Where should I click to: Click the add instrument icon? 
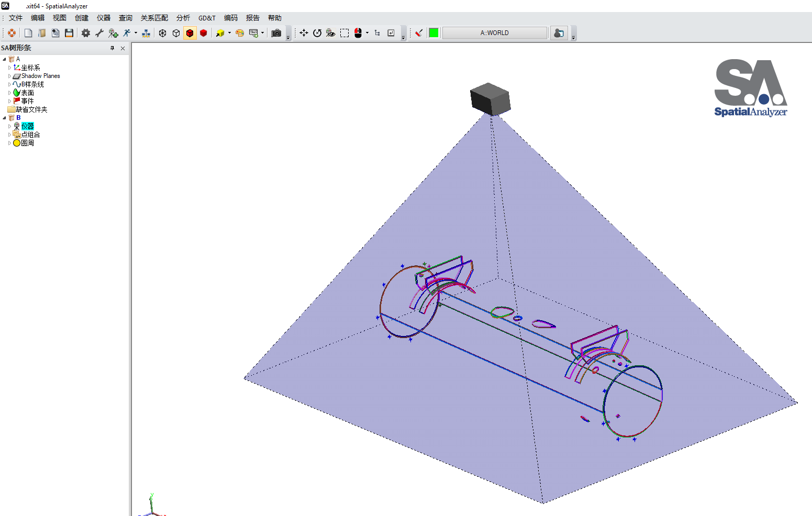(113, 33)
